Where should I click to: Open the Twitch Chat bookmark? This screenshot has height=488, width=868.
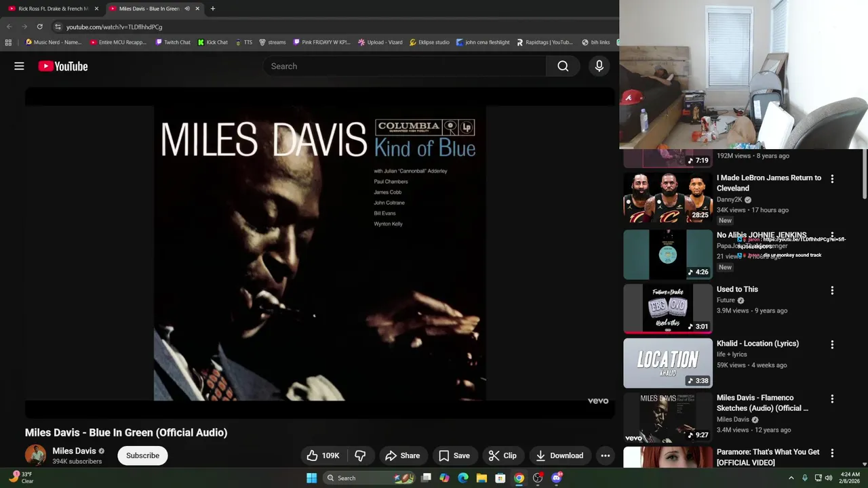[x=173, y=42]
